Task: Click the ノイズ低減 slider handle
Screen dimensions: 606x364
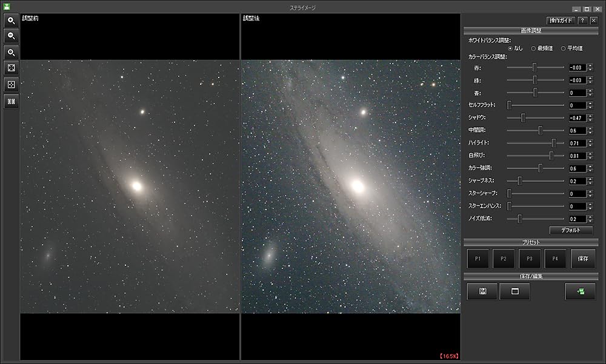Action: coord(520,219)
